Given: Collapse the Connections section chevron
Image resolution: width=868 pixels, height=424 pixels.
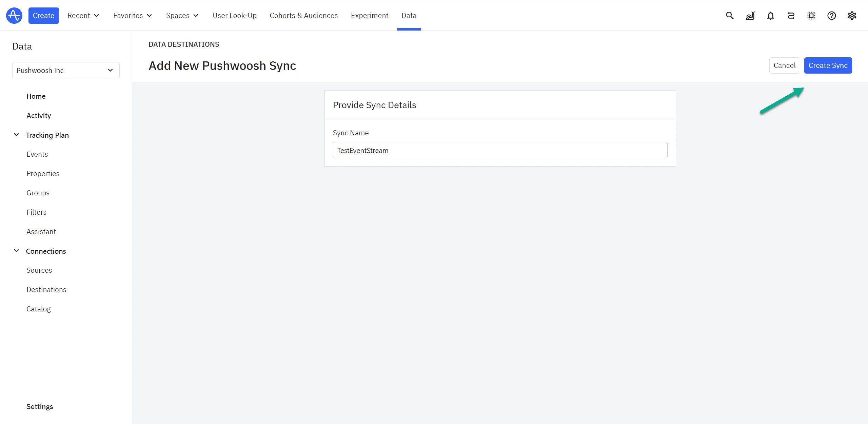Looking at the screenshot, I should click(16, 251).
